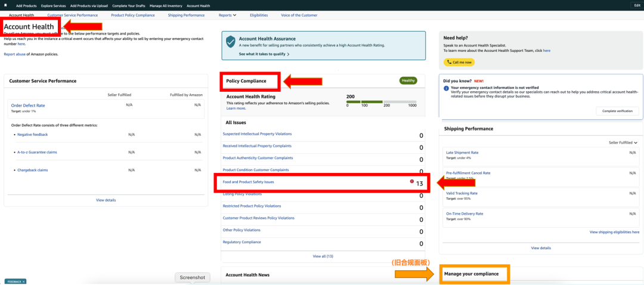The image size is (644, 285).
Task: Open Negative feedback link
Action: click(32, 134)
